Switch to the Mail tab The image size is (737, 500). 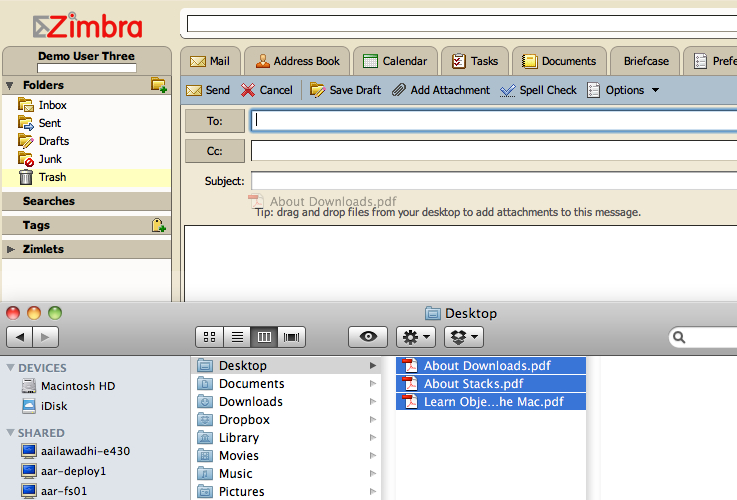pyautogui.click(x=210, y=61)
